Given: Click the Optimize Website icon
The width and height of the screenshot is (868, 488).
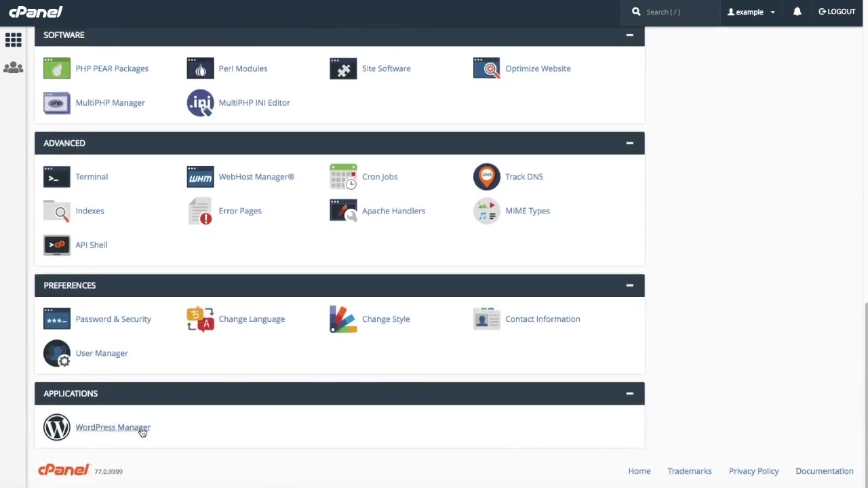Looking at the screenshot, I should pos(486,68).
